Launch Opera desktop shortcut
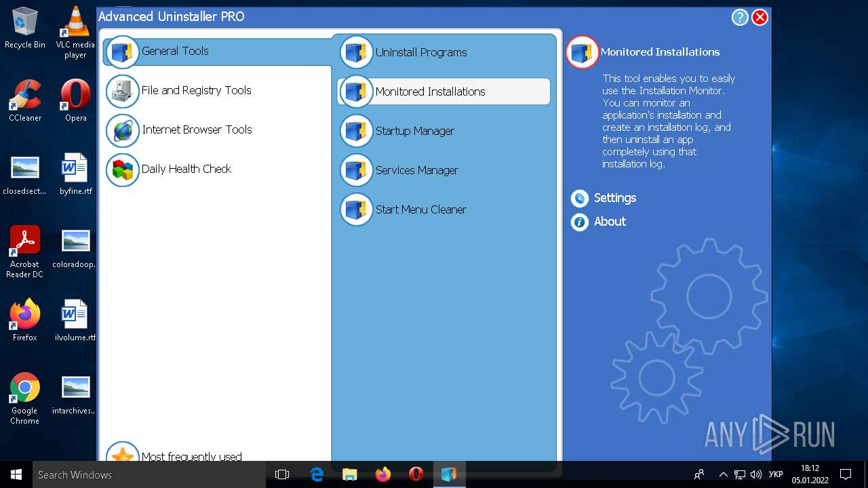This screenshot has height=488, width=868. click(75, 101)
